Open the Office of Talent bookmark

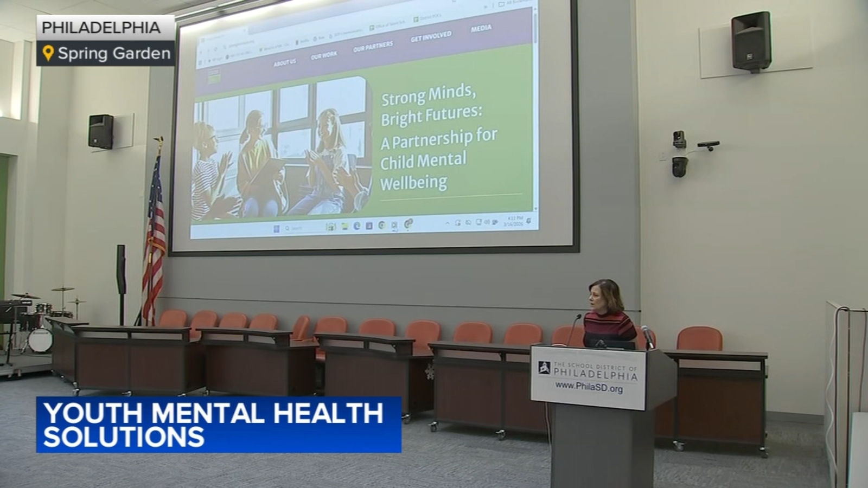tap(386, 25)
